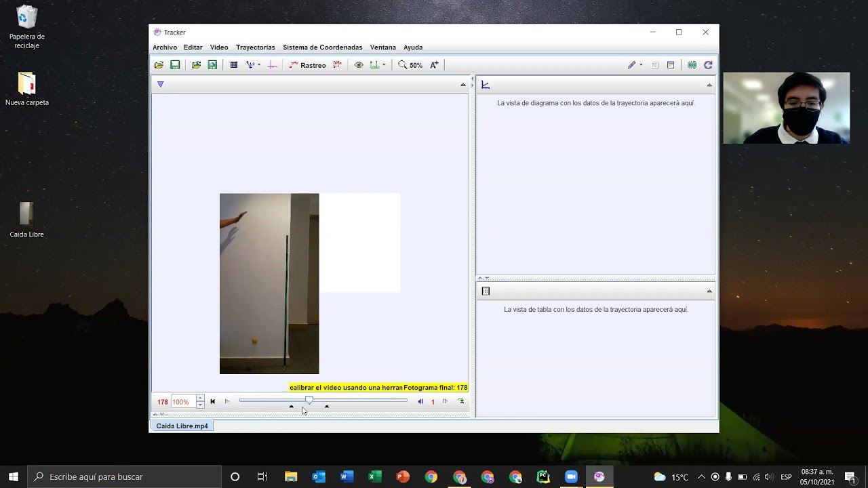Open the Ventana menu

click(x=383, y=47)
